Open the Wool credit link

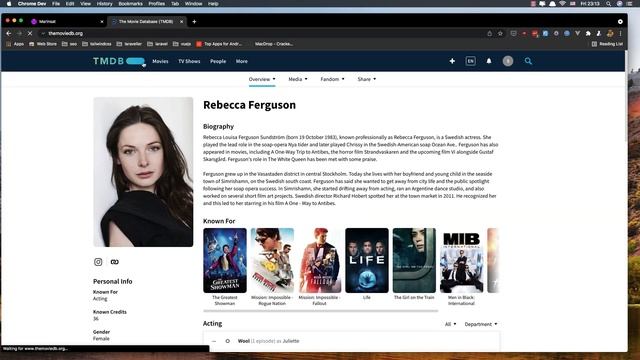point(244,341)
